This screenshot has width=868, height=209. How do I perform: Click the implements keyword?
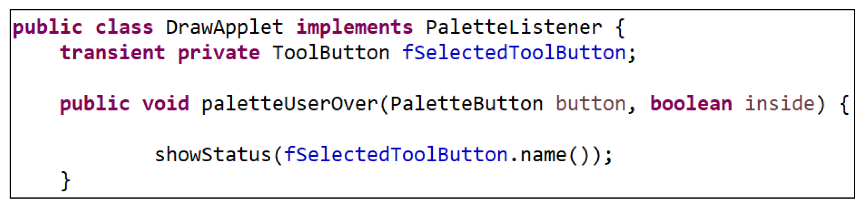354,27
